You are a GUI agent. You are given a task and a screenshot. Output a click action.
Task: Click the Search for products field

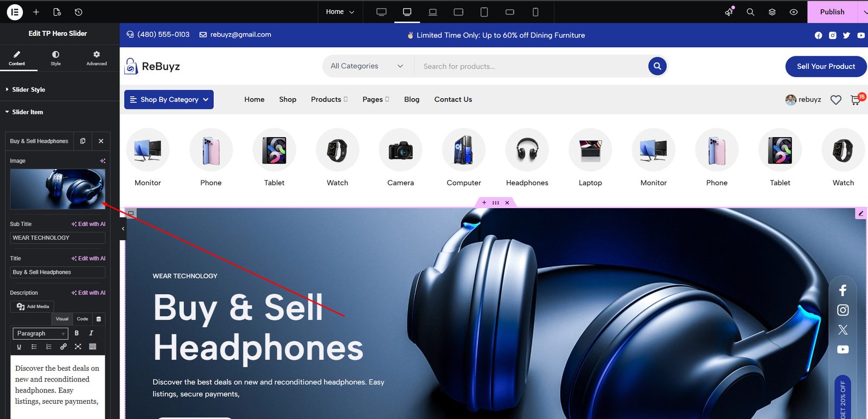pyautogui.click(x=531, y=66)
